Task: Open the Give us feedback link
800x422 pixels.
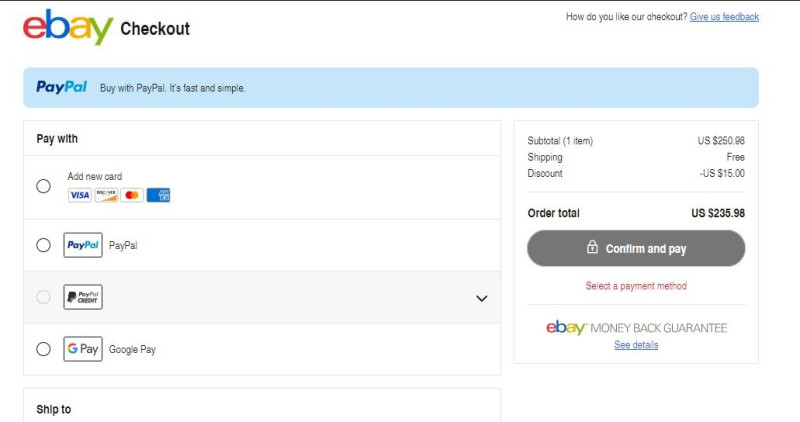Action: click(724, 17)
